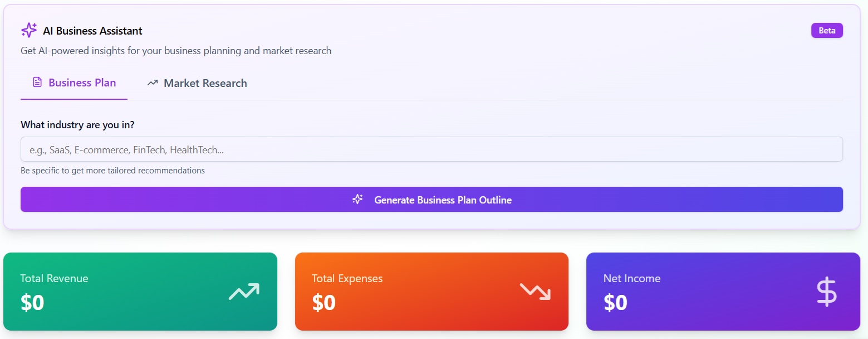The height and width of the screenshot is (339, 868).
Task: Focus the industry text input field
Action: point(431,149)
